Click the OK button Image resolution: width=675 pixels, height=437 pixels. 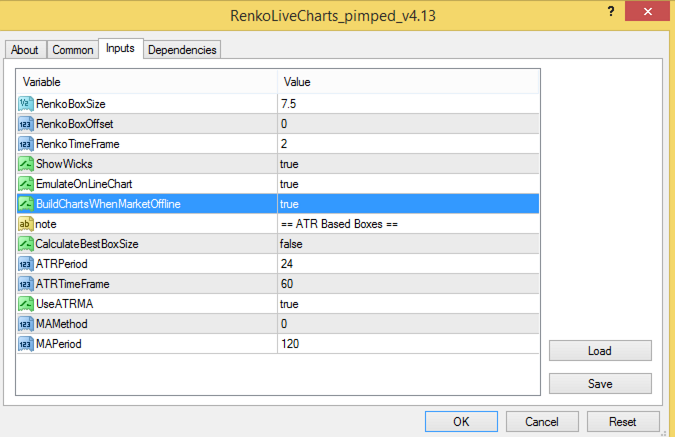[x=461, y=421]
